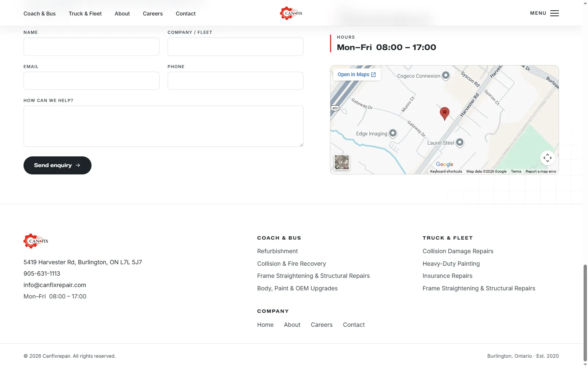Image resolution: width=588 pixels, height=368 pixels.
Task: Click the footer Home link
Action: [265, 325]
